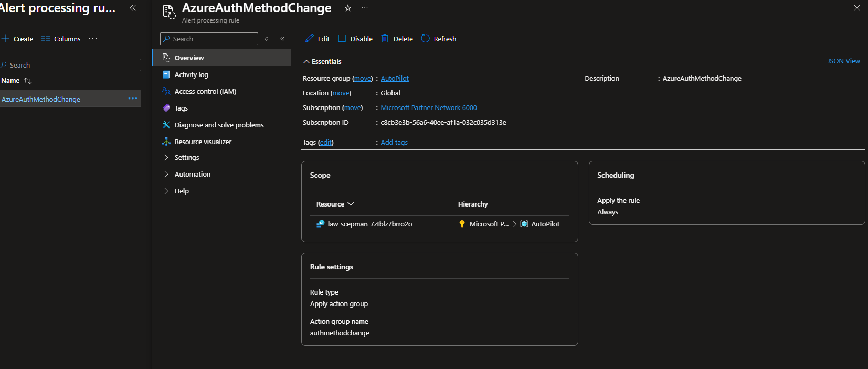The image size is (868, 369).
Task: Click the alert processing rule header icon
Action: click(x=169, y=12)
